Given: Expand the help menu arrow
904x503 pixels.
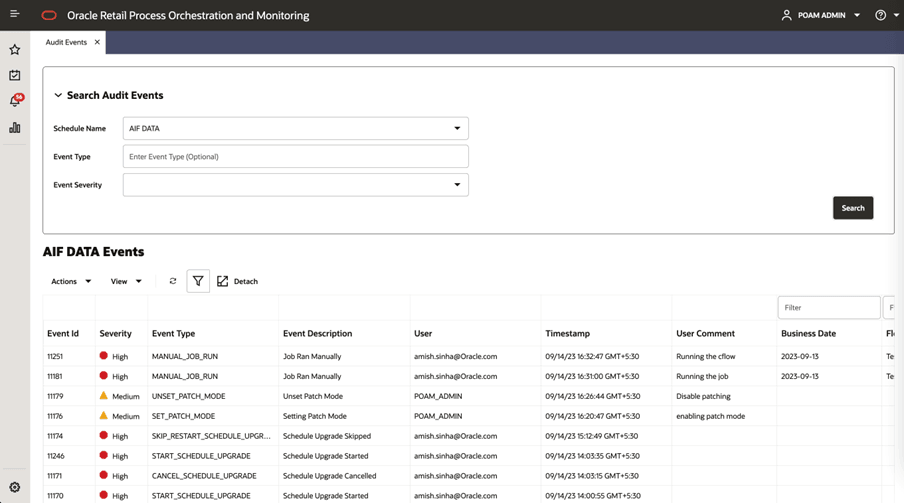Looking at the screenshot, I should 896,15.
